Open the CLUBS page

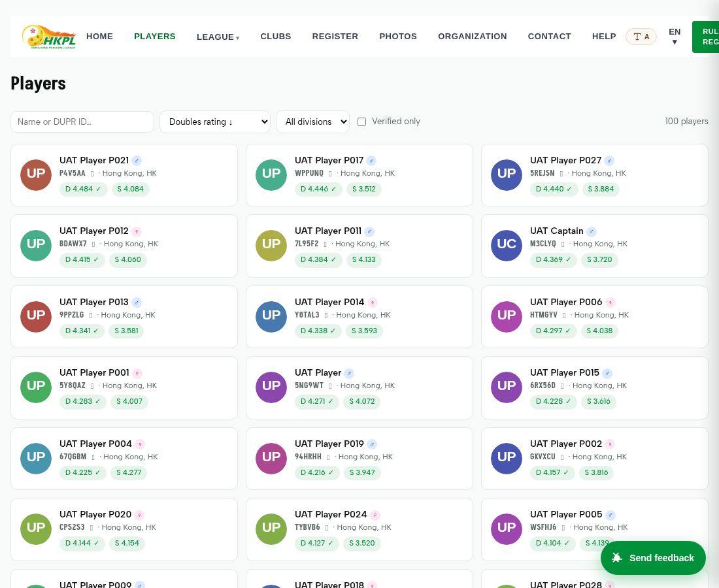276,36
